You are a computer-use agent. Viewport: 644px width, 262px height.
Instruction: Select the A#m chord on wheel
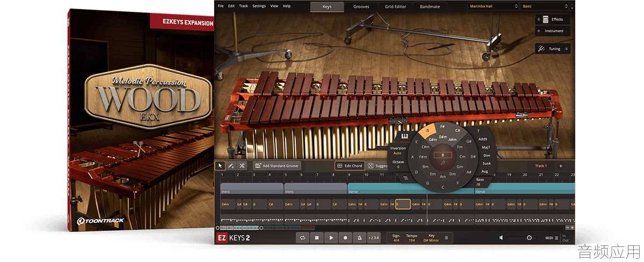pos(453,140)
